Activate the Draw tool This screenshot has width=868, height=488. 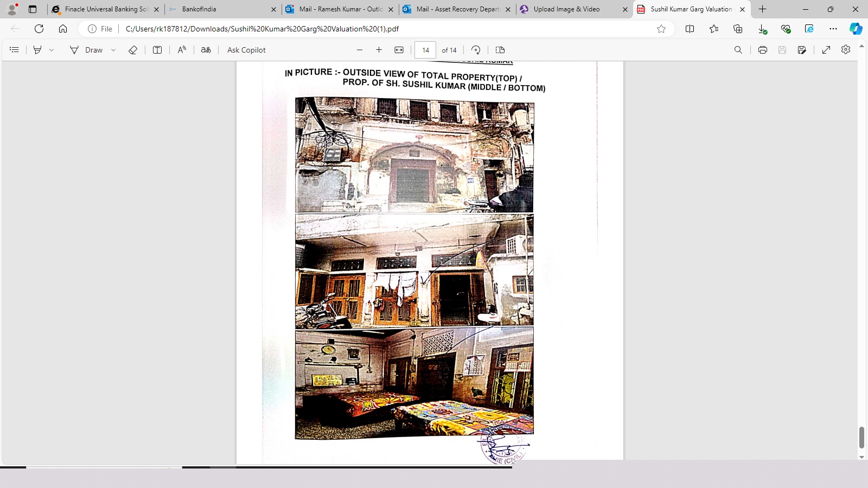coord(86,50)
